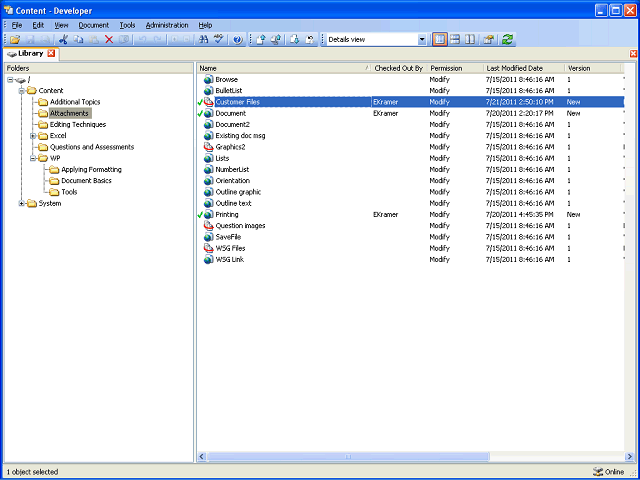Viewport: 640px width, 480px height.
Task: Toggle the vertical split layout button
Action: click(x=470, y=40)
